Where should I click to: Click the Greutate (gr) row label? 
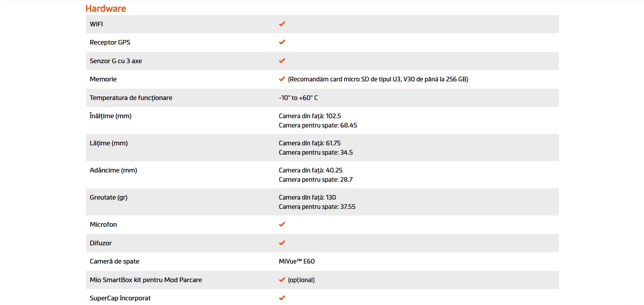(108, 197)
